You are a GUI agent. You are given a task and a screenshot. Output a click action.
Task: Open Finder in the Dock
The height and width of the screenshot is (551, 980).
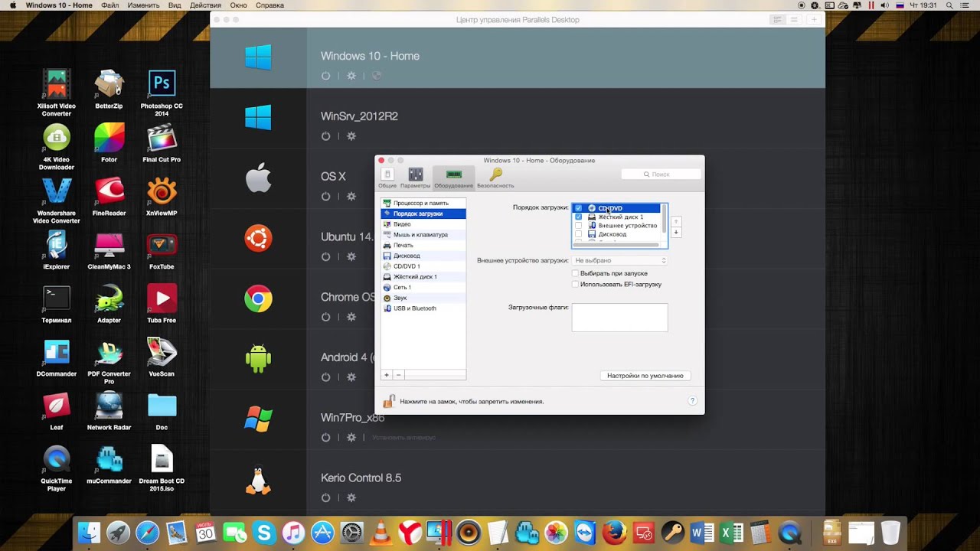tap(90, 533)
